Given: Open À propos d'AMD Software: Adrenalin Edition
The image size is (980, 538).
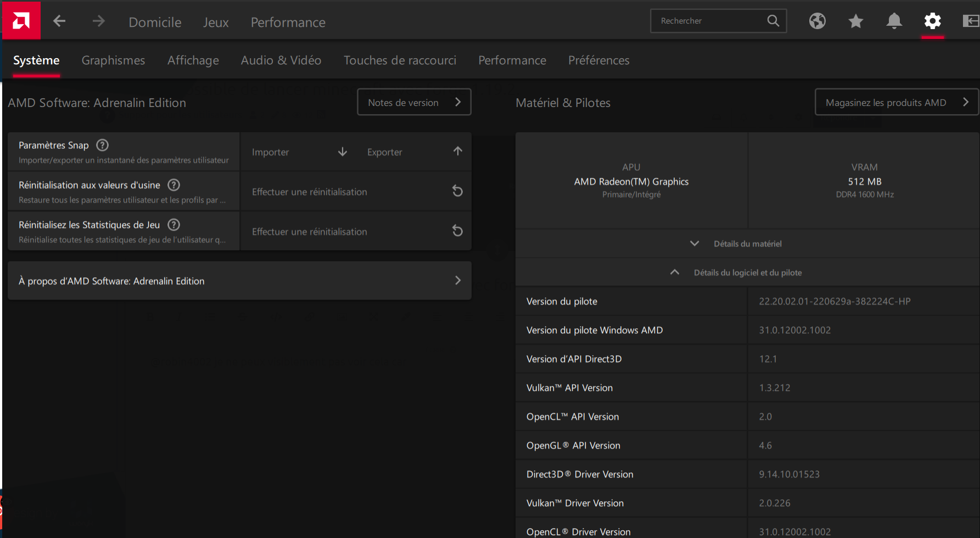Looking at the screenshot, I should click(x=239, y=281).
